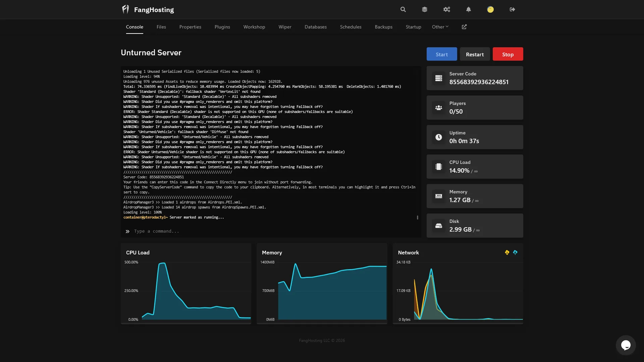Click 'Server Code: 85568392936224851' console line

[x=153, y=177]
